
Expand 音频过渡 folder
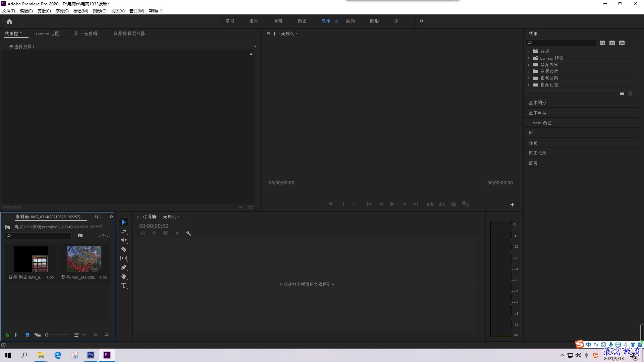[529, 71]
